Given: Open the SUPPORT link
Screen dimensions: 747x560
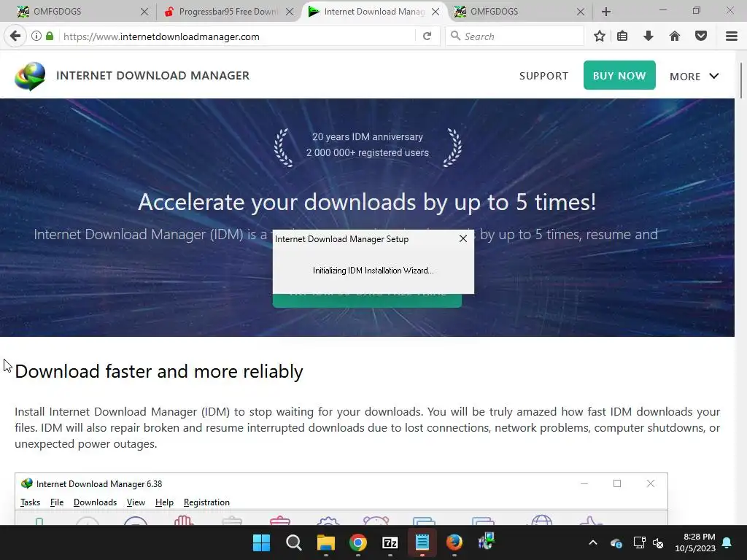Looking at the screenshot, I should tap(543, 76).
